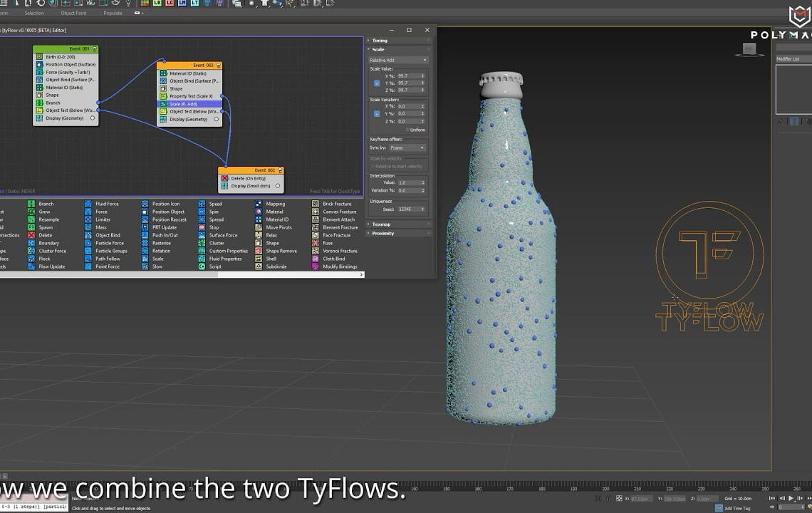812x513 pixels.
Task: Click the viewport ViewCube navigation widget
Action: click(749, 50)
